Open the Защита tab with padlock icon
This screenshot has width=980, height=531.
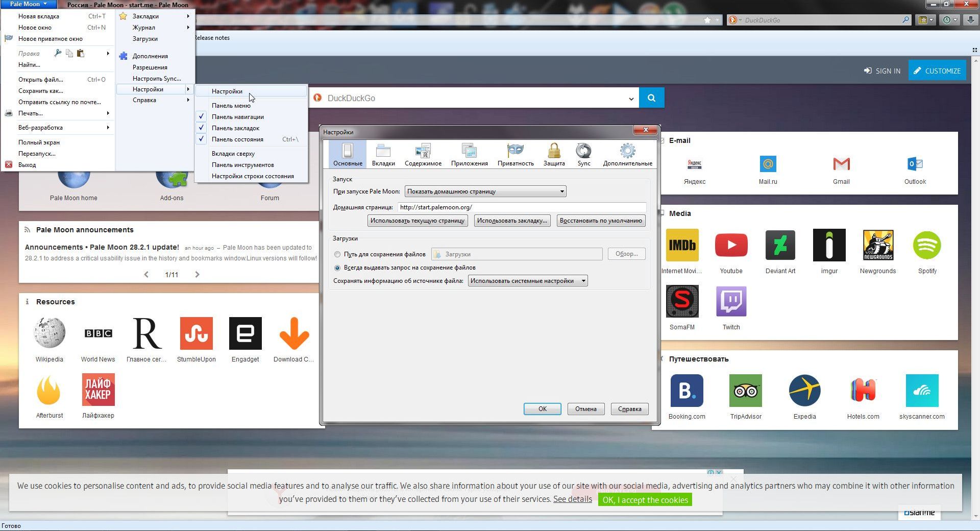click(x=554, y=154)
